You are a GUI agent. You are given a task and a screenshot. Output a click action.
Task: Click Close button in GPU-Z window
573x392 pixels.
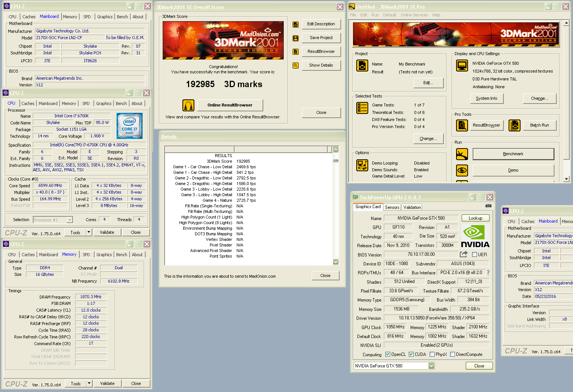[479, 366]
